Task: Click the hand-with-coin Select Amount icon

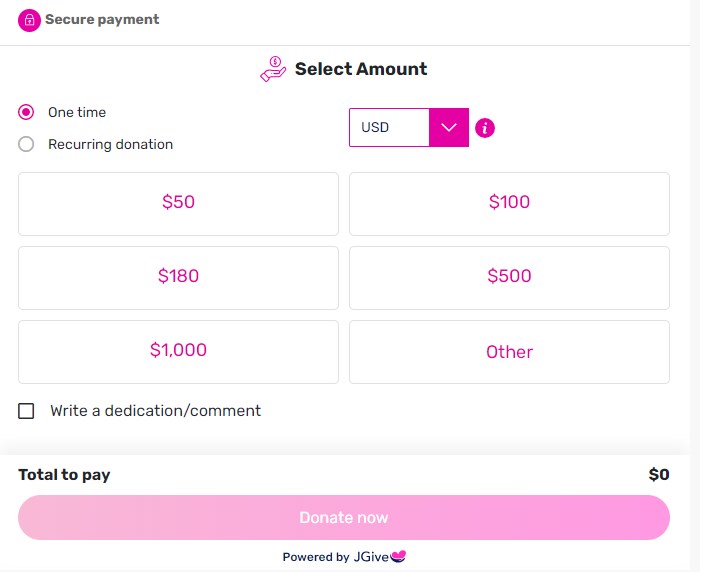Action: pos(273,69)
